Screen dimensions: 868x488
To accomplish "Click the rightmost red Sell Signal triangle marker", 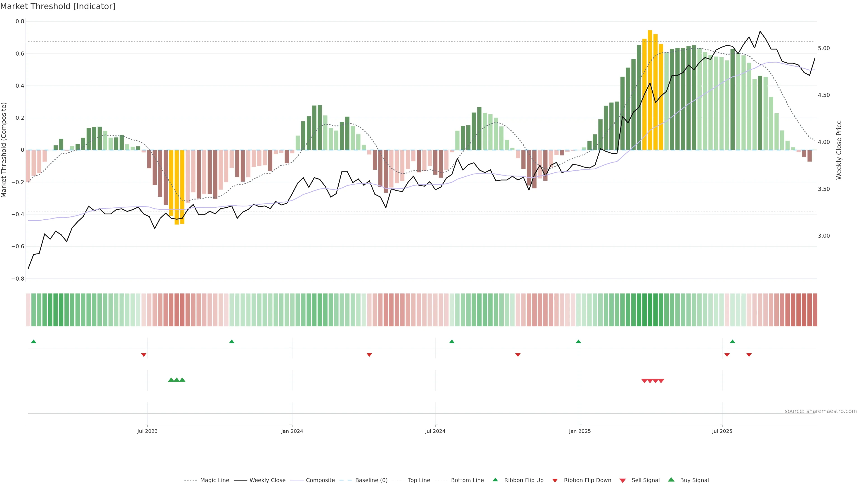I will [x=661, y=381].
